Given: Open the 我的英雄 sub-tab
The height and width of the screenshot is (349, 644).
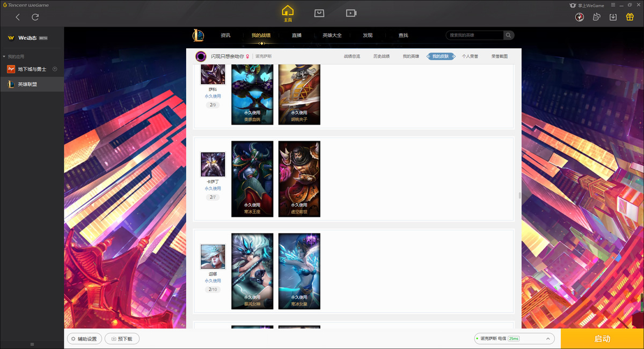Looking at the screenshot, I should [x=411, y=56].
